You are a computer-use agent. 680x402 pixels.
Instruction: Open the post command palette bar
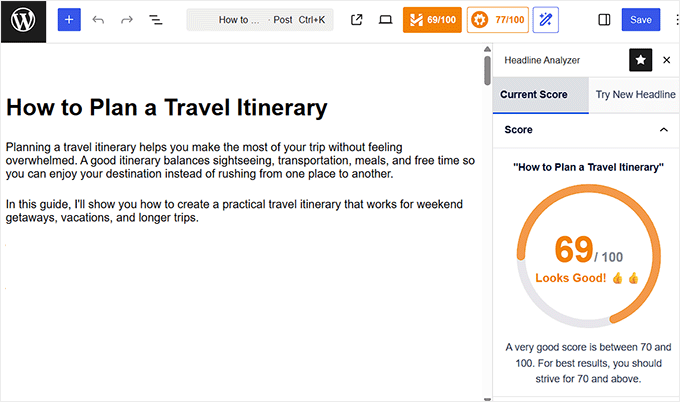(x=260, y=20)
